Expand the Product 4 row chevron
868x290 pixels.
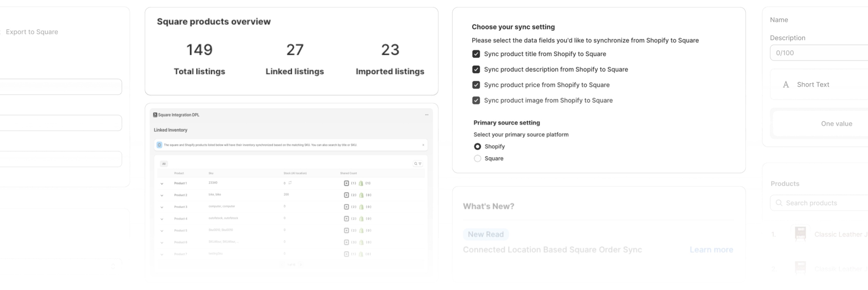[162, 219]
